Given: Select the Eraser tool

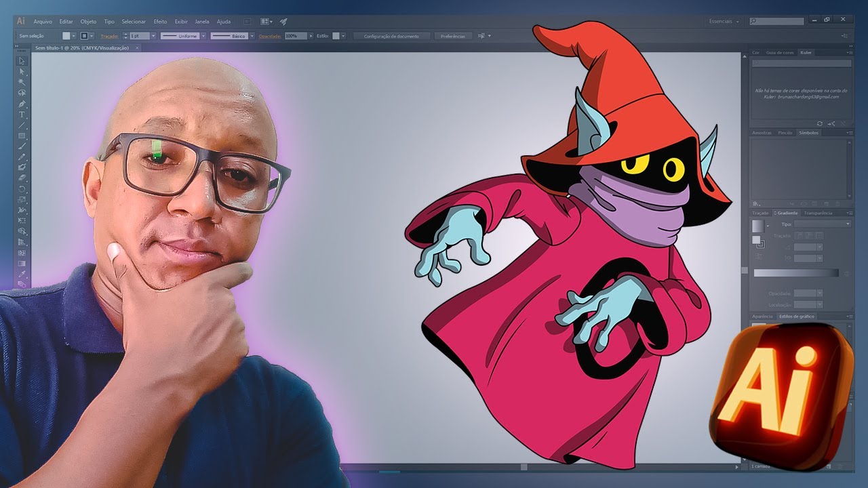Looking at the screenshot, I should pos(22,178).
